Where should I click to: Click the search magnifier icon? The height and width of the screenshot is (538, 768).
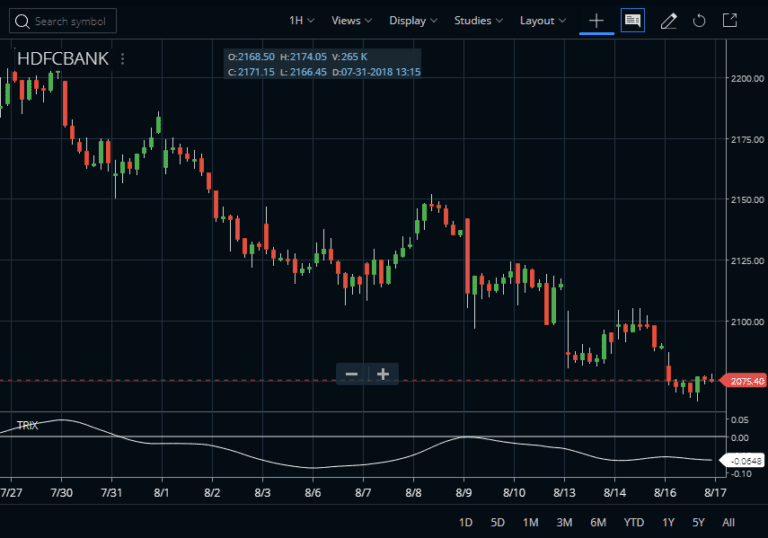click(21, 21)
